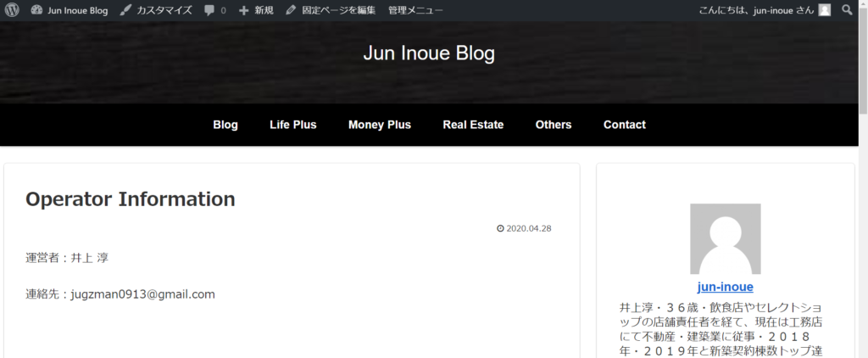Viewport: 868px width, 358px height.
Task: Open the 管理メニュー admin menu
Action: click(415, 10)
